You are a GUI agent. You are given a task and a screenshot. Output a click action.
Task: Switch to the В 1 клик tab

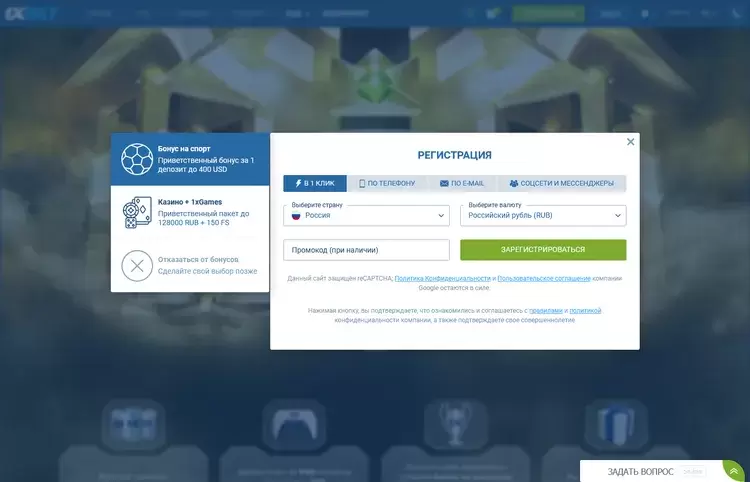pyautogui.click(x=315, y=184)
